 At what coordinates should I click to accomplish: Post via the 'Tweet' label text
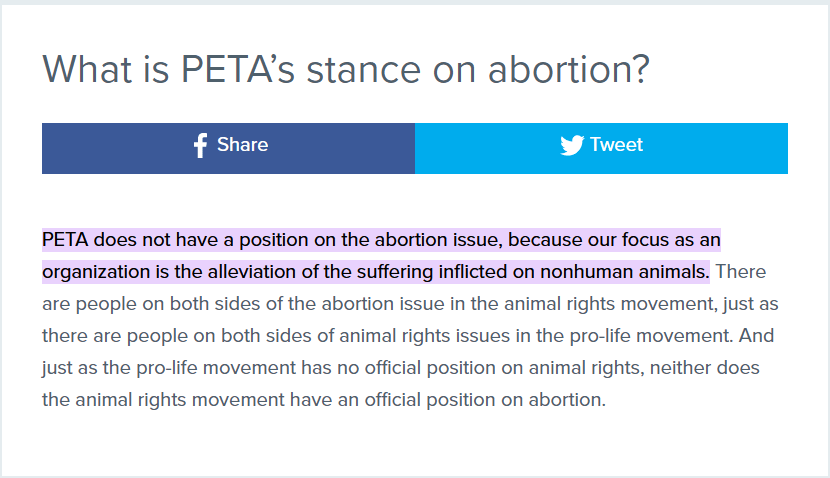click(x=616, y=145)
